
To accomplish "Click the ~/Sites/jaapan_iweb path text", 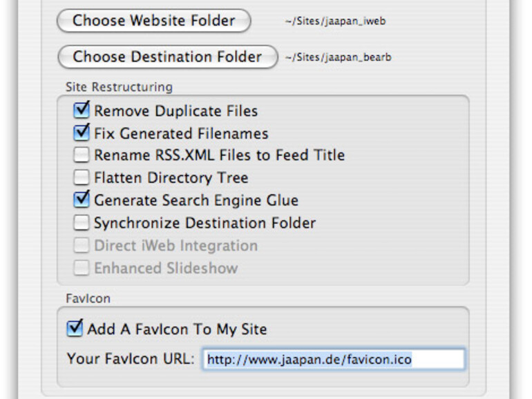I will click(x=335, y=21).
